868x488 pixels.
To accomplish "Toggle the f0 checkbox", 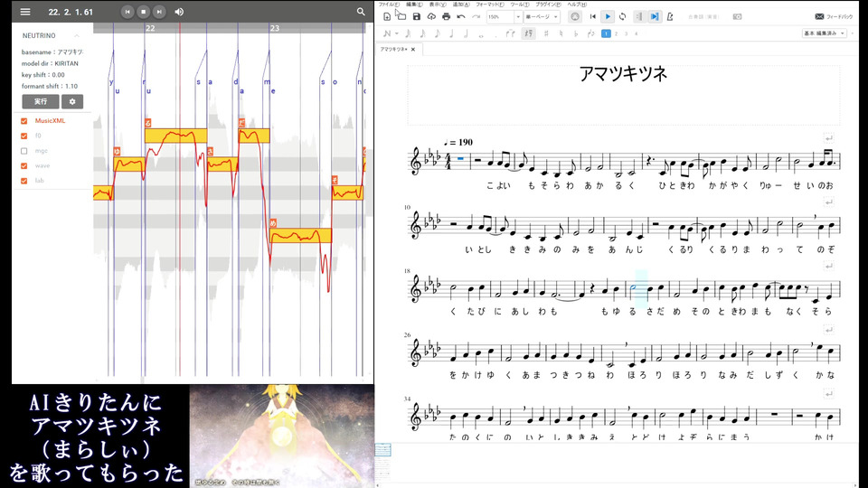I will coord(24,136).
